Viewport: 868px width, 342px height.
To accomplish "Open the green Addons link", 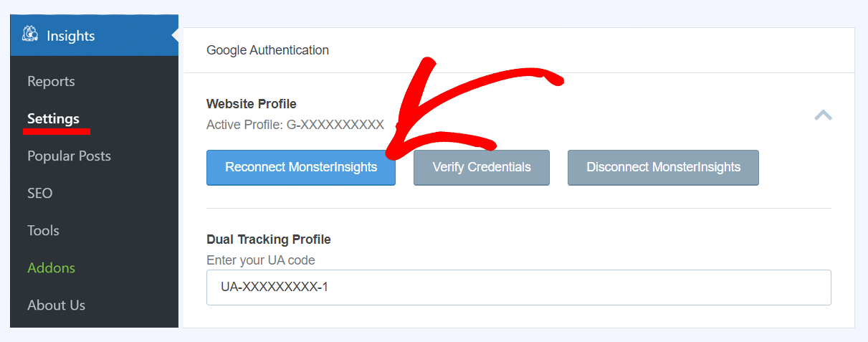I will coord(51,267).
